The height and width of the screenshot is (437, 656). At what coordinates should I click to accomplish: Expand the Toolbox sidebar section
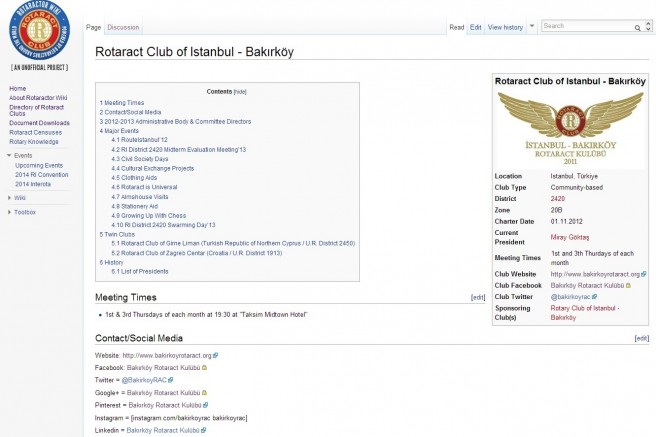point(9,212)
